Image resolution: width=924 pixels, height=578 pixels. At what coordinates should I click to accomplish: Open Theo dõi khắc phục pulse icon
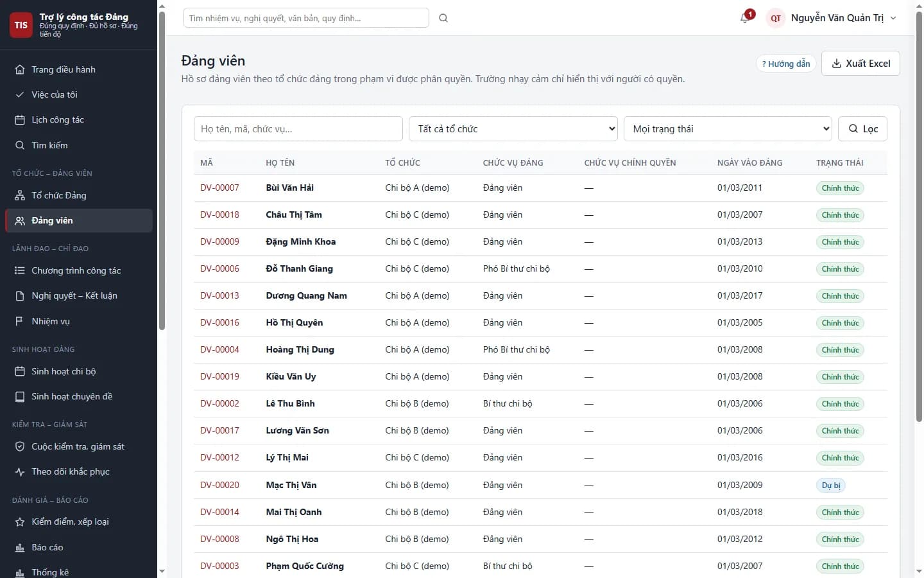20,471
